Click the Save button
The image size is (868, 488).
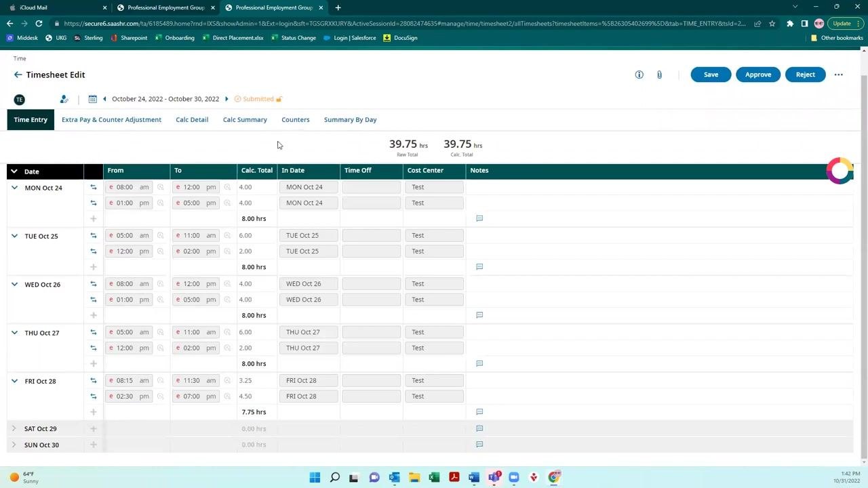click(x=711, y=75)
